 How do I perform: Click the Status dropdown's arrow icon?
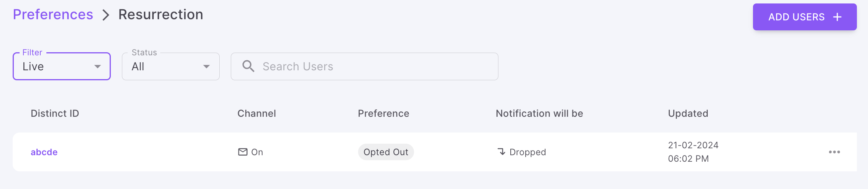tap(207, 66)
